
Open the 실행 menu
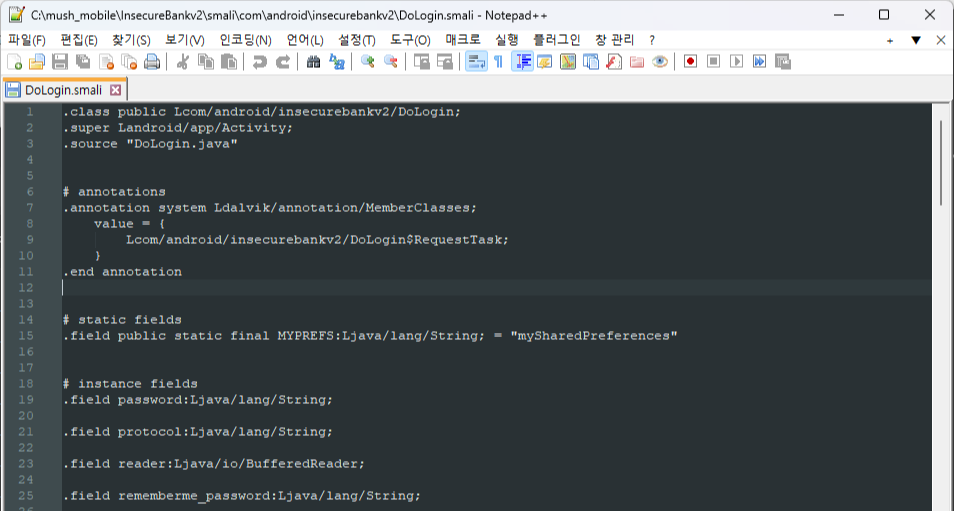[507, 40]
